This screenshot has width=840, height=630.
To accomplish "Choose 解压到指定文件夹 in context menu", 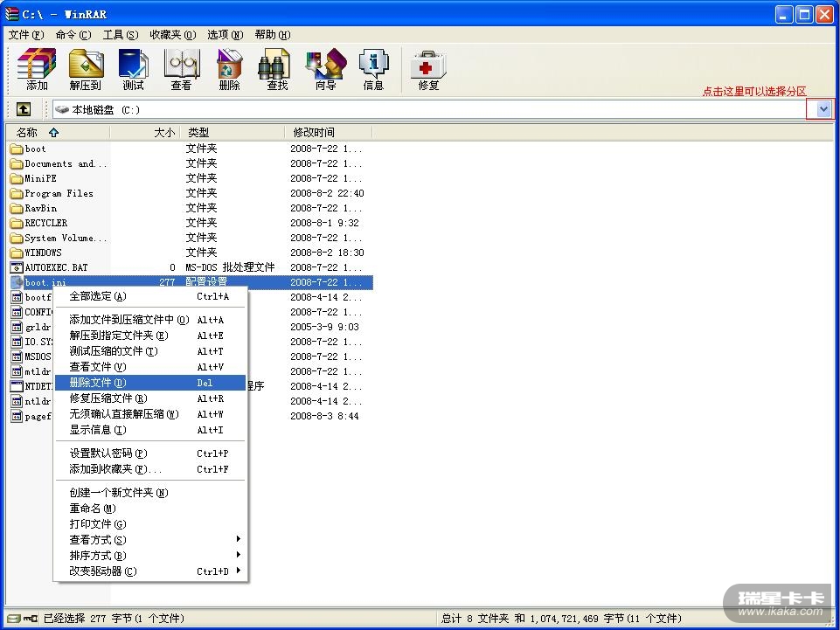I will [x=150, y=336].
